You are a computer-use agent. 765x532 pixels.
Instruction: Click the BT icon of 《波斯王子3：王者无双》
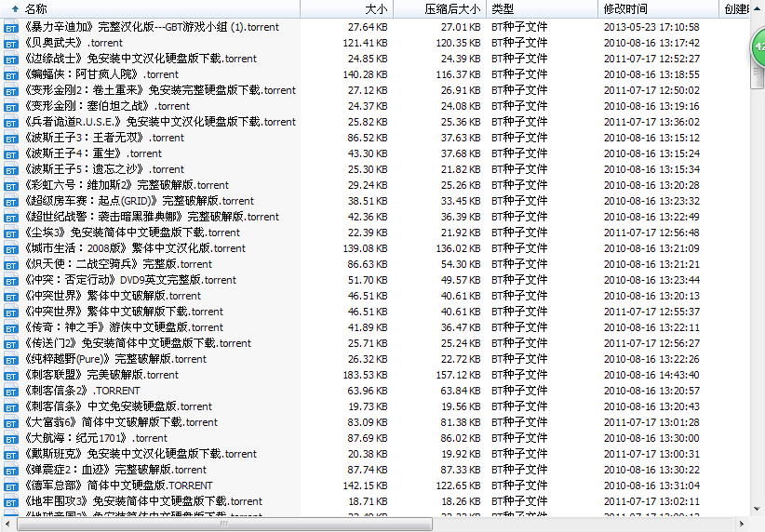click(11, 138)
